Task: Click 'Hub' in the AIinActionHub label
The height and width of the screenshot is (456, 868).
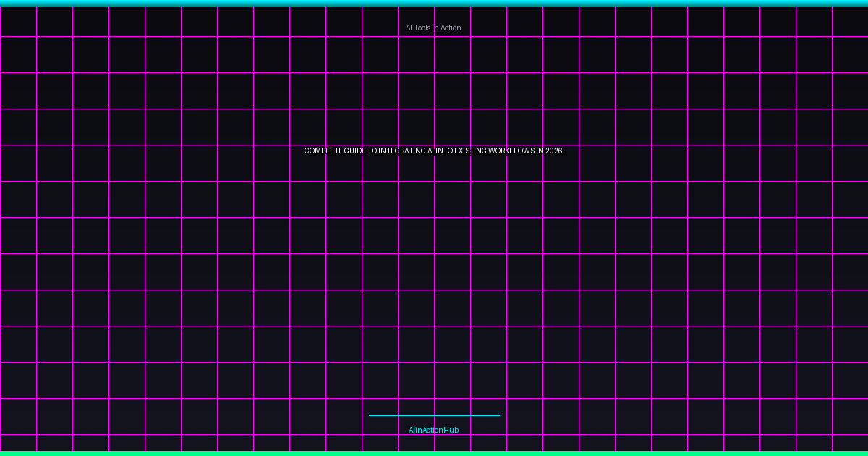Action: pyautogui.click(x=451, y=430)
